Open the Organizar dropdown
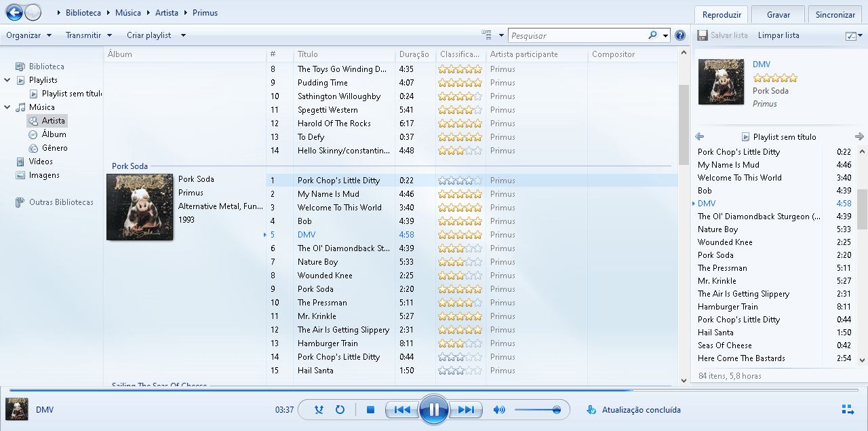This screenshot has width=868, height=431. (29, 35)
